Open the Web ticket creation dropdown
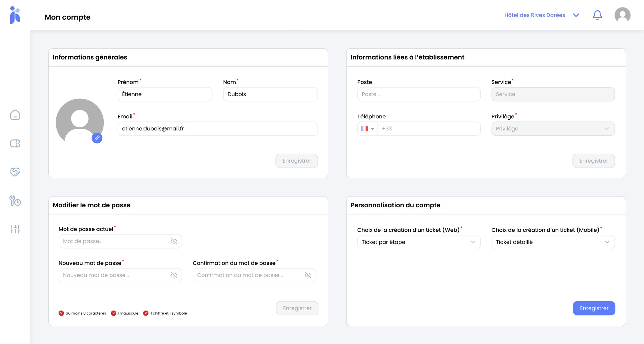The width and height of the screenshot is (644, 344). 419,242
